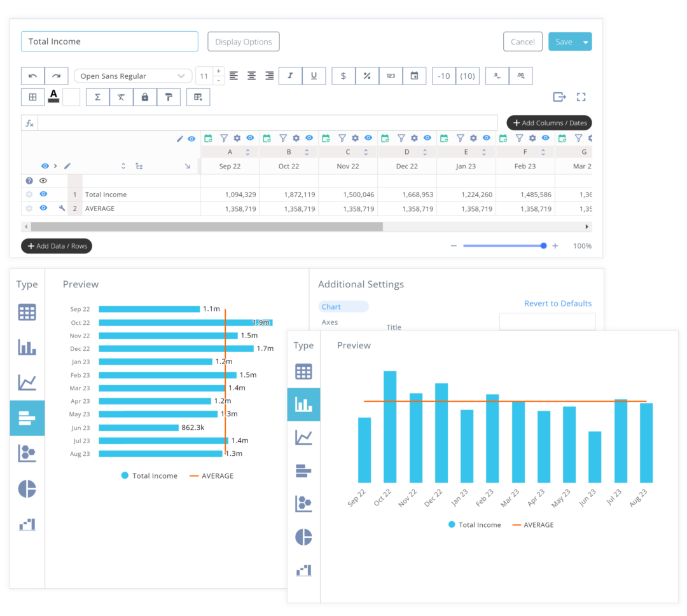This screenshot has height=616, width=687.
Task: Select the pie chart type in sidebar
Action: pos(27,488)
